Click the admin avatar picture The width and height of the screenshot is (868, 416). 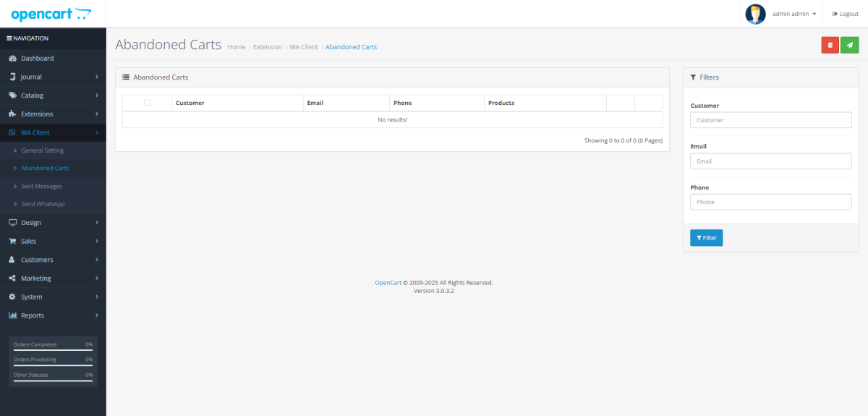[x=755, y=14]
